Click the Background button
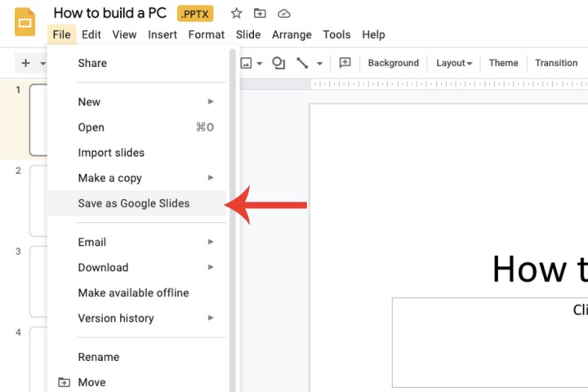Image resolution: width=588 pixels, height=392 pixels. pyautogui.click(x=393, y=63)
